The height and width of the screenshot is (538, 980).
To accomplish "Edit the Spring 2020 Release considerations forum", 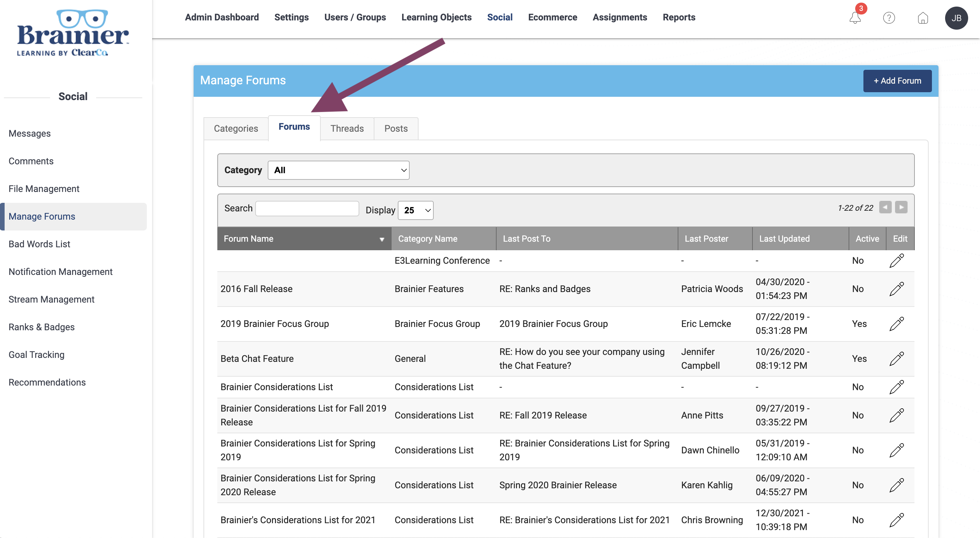I will click(x=896, y=485).
